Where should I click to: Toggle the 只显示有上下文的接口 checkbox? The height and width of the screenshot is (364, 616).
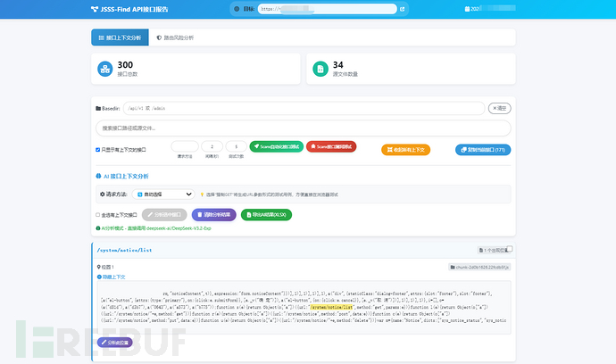tap(98, 149)
